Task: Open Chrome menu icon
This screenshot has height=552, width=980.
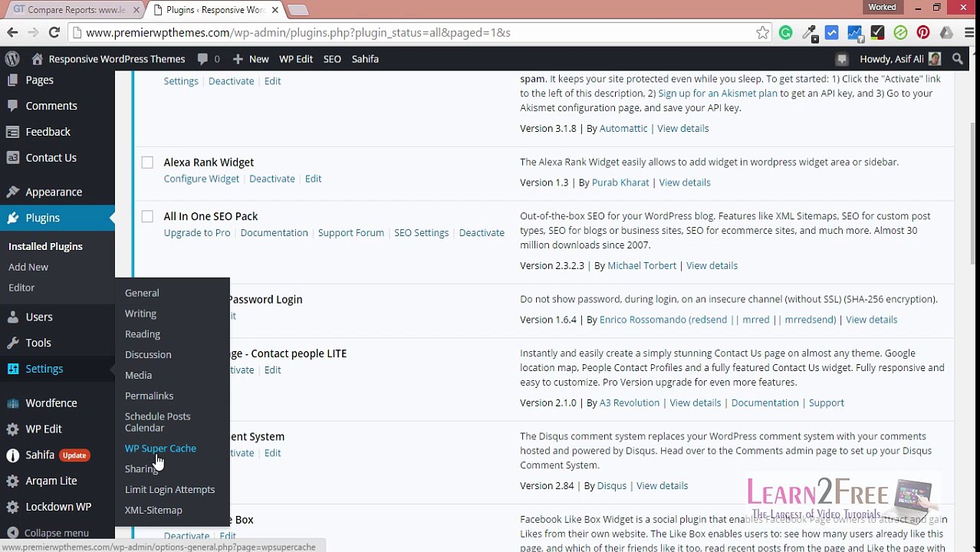Action: (969, 32)
